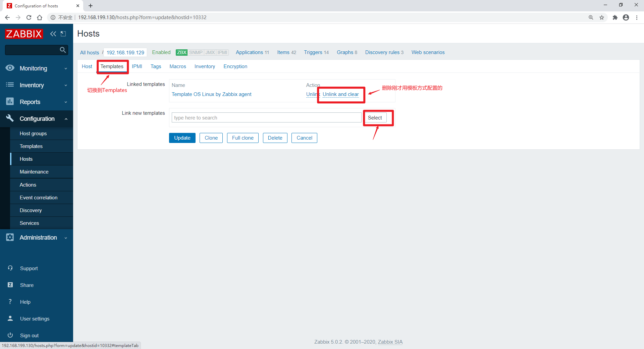Click in the template search field
This screenshot has height=349, width=644.
[266, 118]
